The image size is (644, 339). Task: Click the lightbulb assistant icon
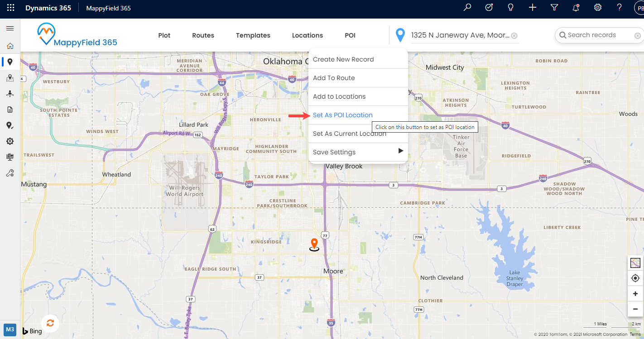tap(511, 8)
